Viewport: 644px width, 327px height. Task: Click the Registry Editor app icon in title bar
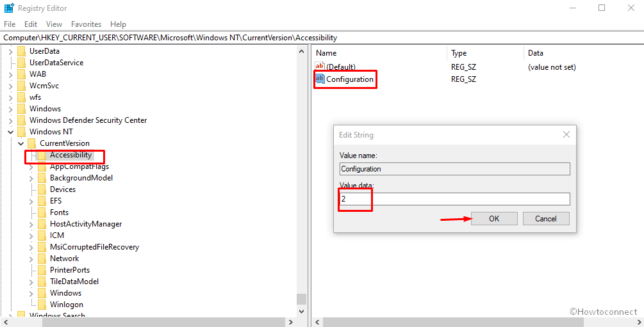(8, 8)
